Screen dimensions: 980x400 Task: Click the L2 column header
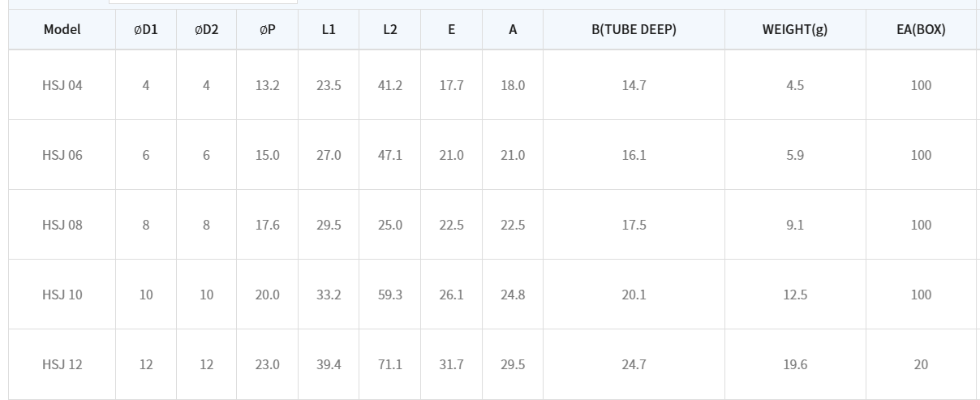coord(390,30)
